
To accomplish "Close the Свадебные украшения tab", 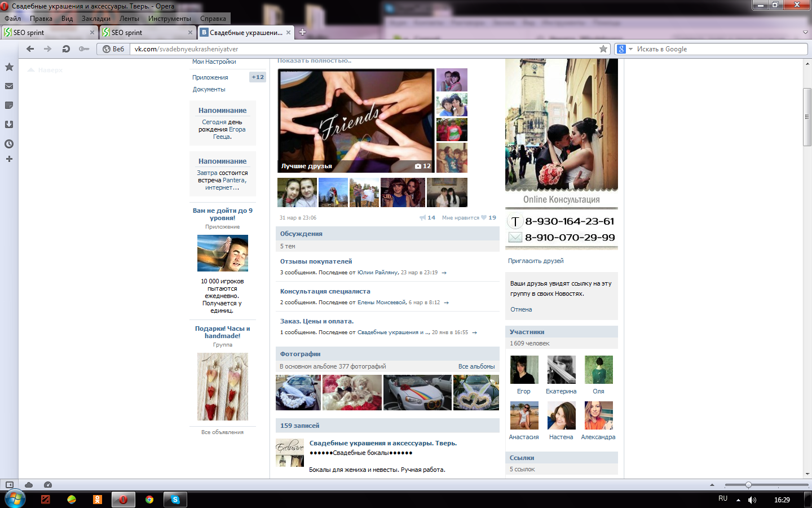I will (x=288, y=33).
